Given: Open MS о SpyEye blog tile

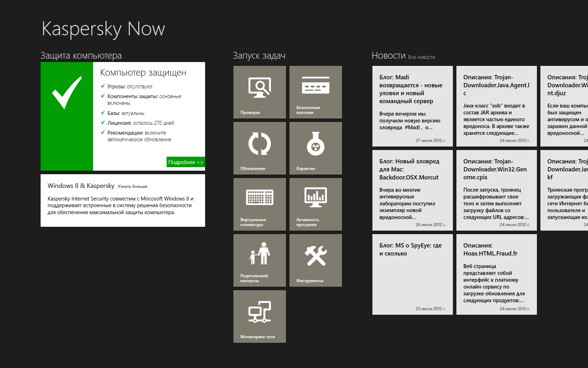Looking at the screenshot, I should click(412, 274).
